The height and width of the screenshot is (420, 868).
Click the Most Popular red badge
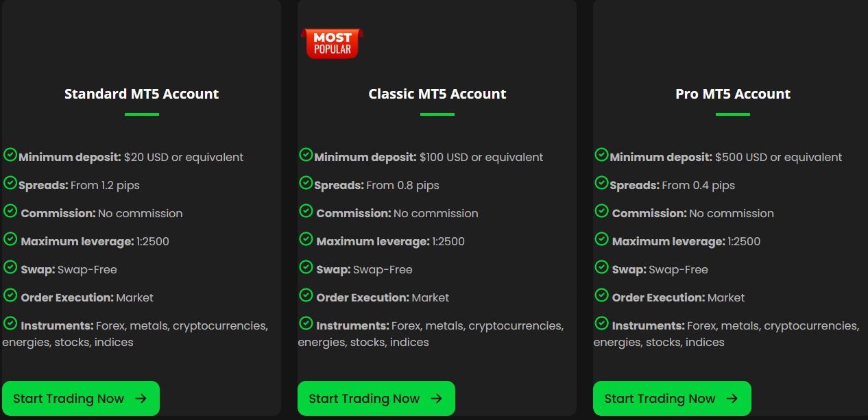(x=332, y=43)
